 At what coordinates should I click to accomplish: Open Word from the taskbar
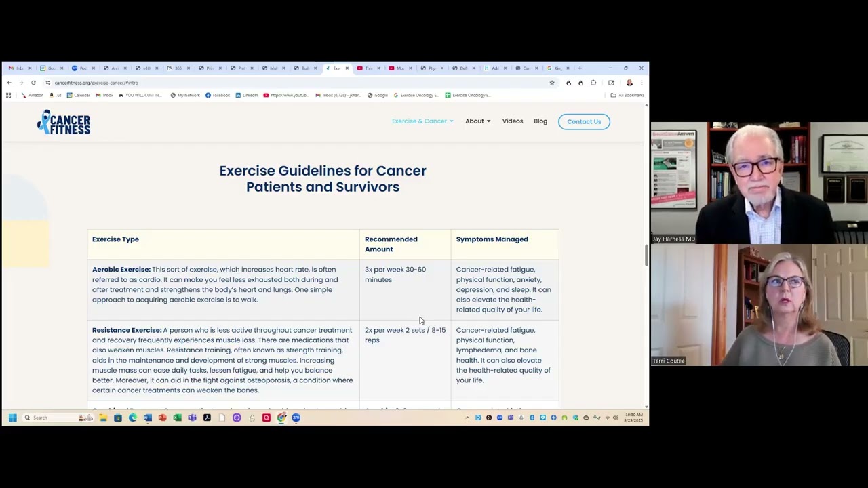148,418
